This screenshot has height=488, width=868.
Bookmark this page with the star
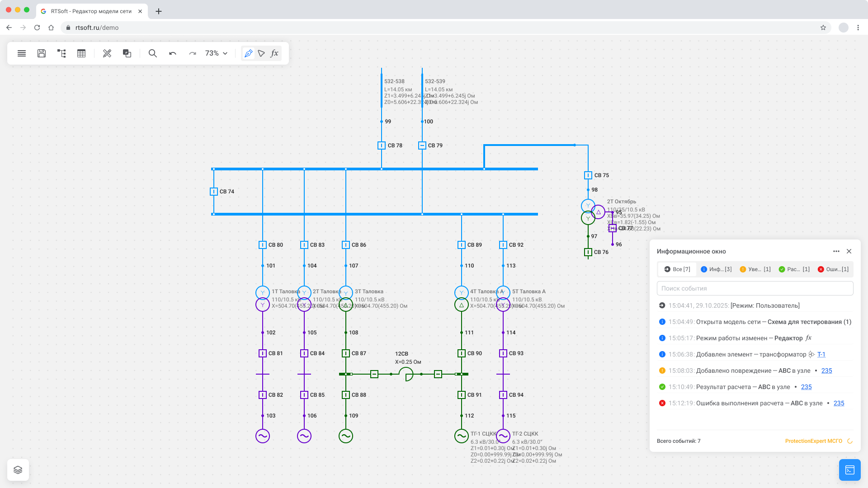pos(823,28)
